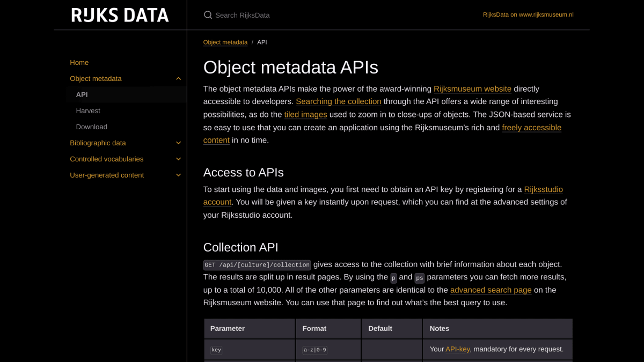Click the Default column header

(x=392, y=329)
